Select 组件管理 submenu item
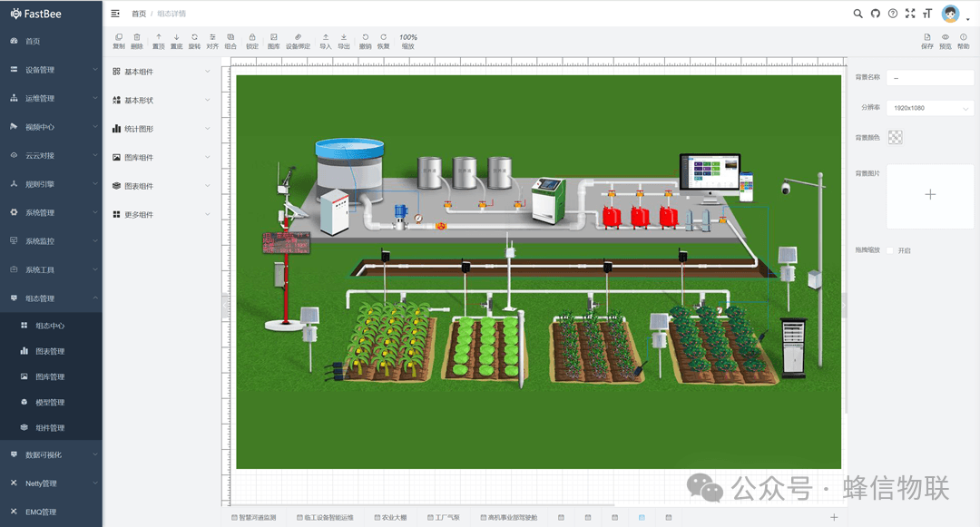 (51, 428)
